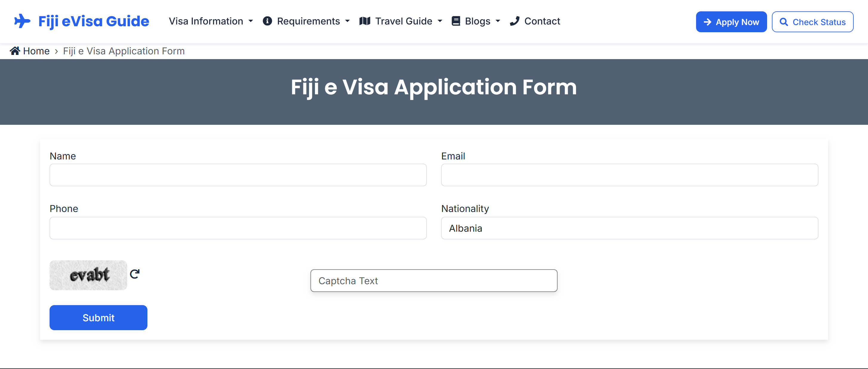This screenshot has width=868, height=369.
Task: Click the Requirements info circle icon
Action: click(267, 21)
